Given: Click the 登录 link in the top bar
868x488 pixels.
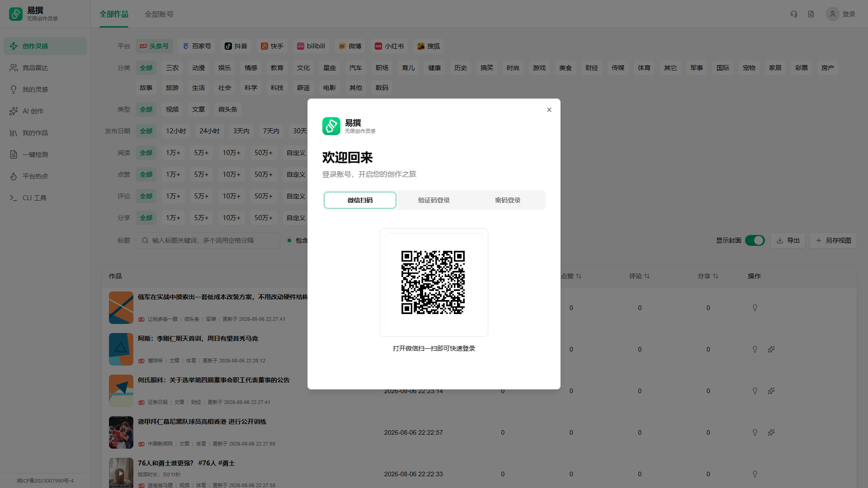Looking at the screenshot, I should point(849,14).
